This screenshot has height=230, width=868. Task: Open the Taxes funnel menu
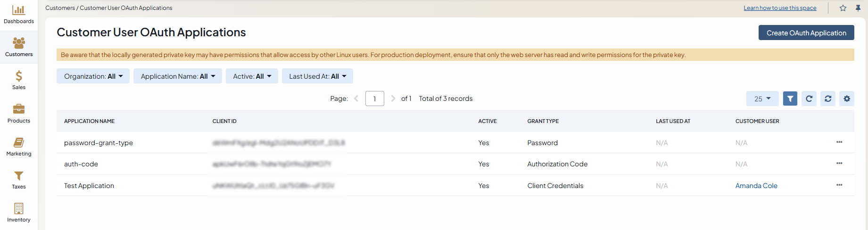tap(19, 180)
